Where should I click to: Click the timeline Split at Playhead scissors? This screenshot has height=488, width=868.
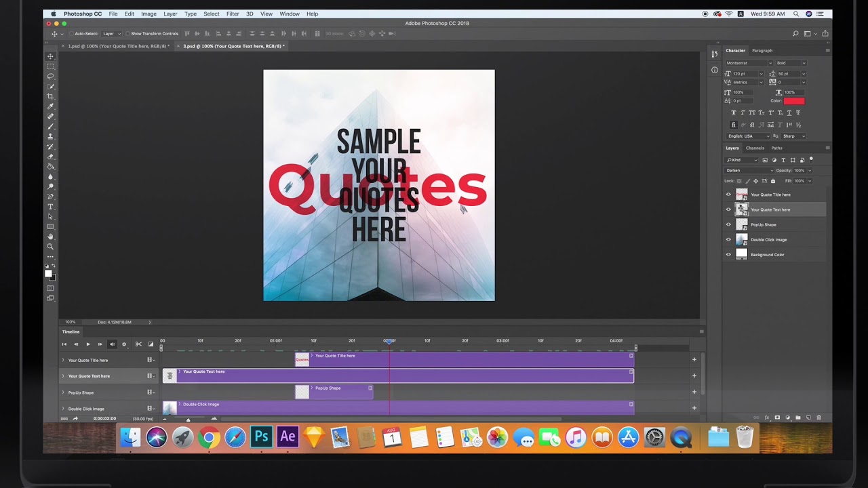pyautogui.click(x=139, y=344)
